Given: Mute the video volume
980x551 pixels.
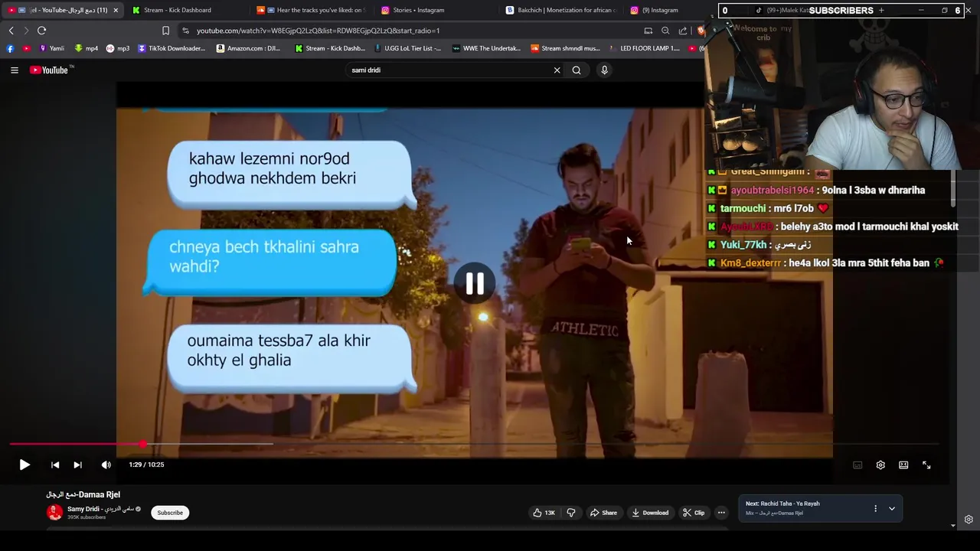Looking at the screenshot, I should point(106,465).
